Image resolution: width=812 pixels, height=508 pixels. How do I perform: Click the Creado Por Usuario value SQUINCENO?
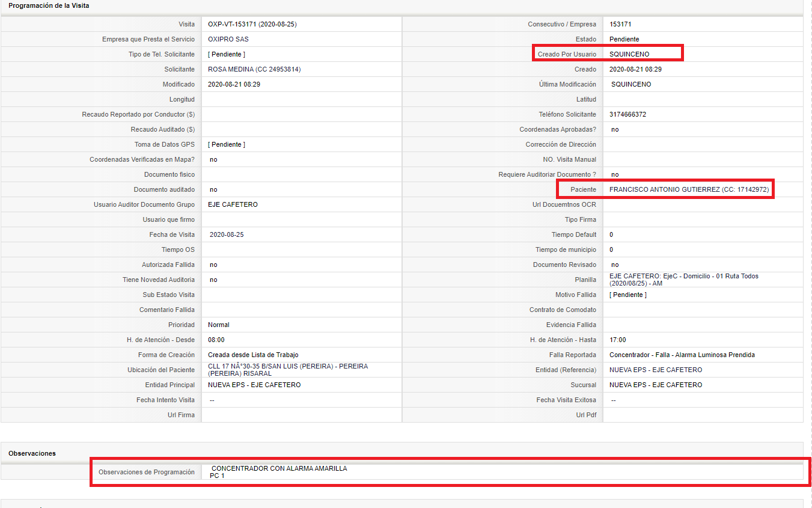point(629,54)
